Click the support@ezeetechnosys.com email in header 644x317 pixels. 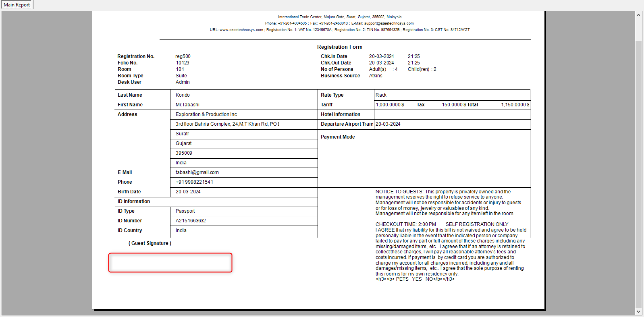tap(388, 23)
